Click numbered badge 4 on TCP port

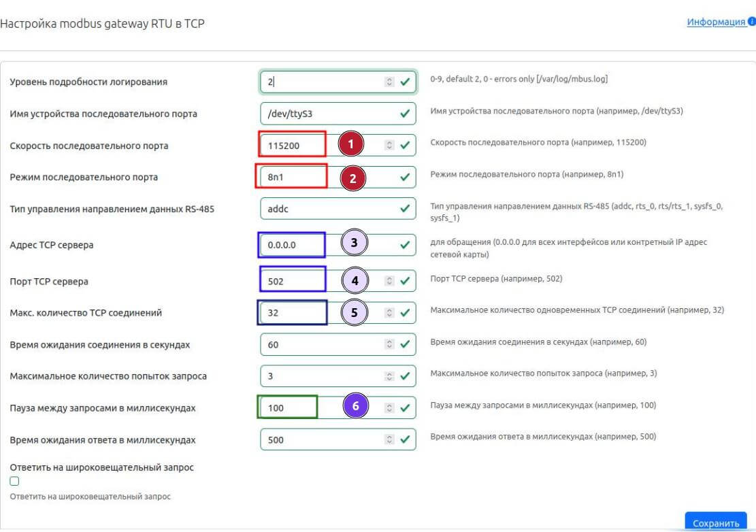click(x=354, y=280)
